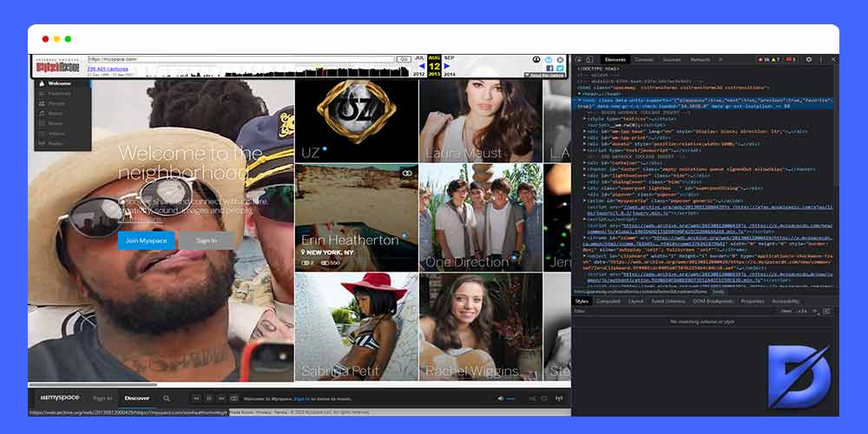Click the queue icon at player right end
Screen dimensions: 868x434
pos(559,398)
